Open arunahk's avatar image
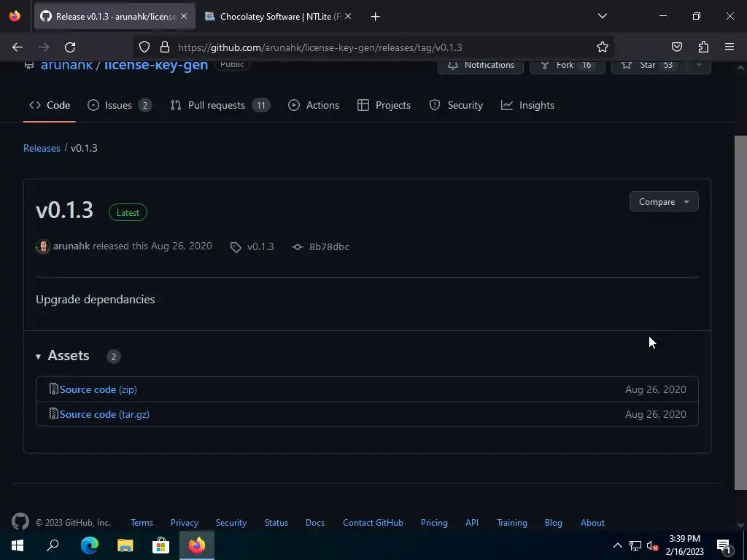The width and height of the screenshot is (747, 560). pyautogui.click(x=43, y=246)
